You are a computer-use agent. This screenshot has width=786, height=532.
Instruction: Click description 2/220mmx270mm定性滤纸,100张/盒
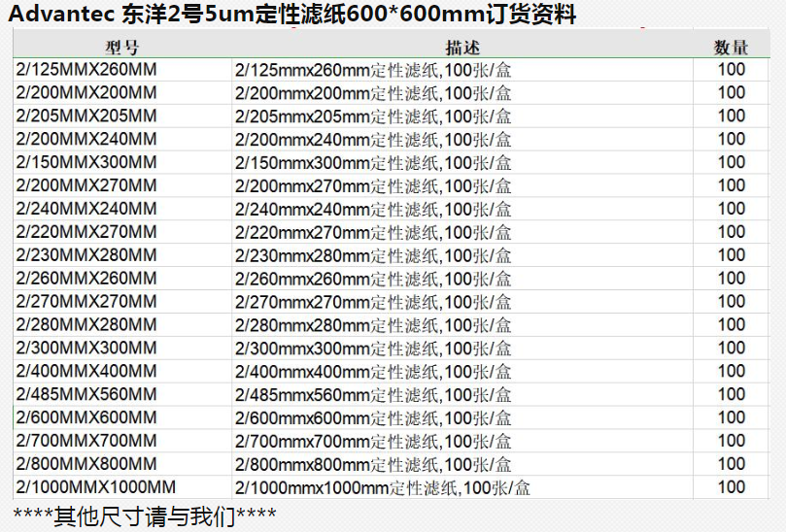pos(373,233)
